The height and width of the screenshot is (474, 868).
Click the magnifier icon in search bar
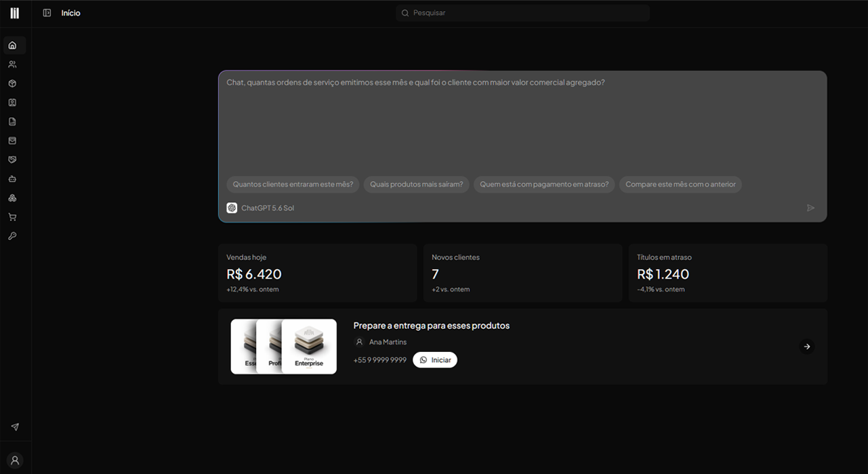[405, 13]
